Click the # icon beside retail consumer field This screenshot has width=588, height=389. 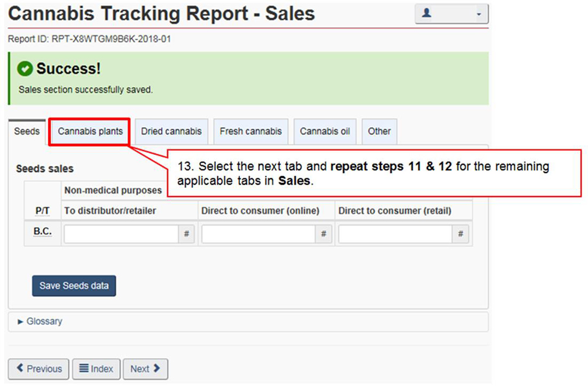point(460,234)
